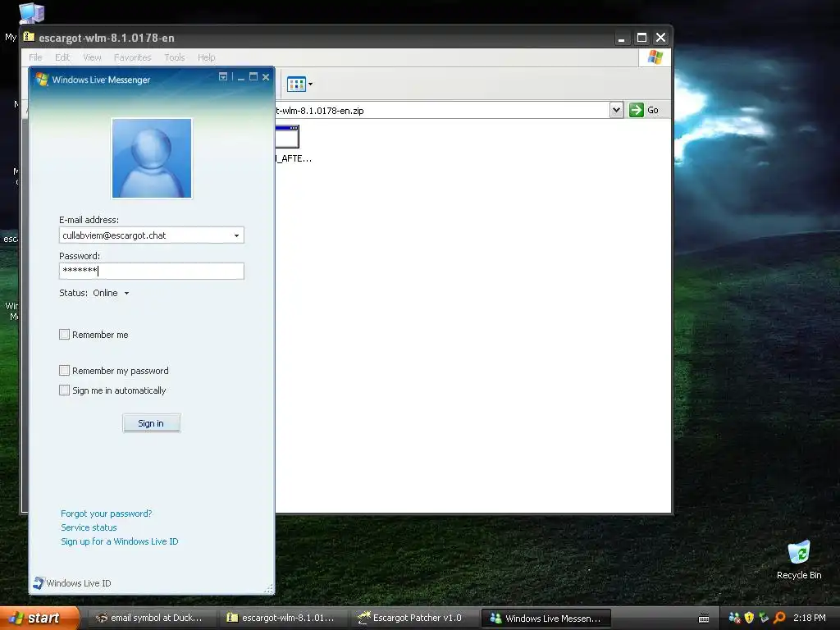Open the Explorer address bar dropdown
Image resolution: width=840 pixels, height=630 pixels.
tap(616, 110)
